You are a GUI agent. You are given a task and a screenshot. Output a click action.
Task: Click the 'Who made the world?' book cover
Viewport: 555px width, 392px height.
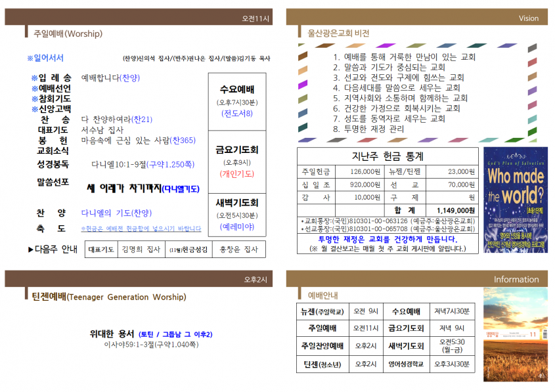coord(516,200)
